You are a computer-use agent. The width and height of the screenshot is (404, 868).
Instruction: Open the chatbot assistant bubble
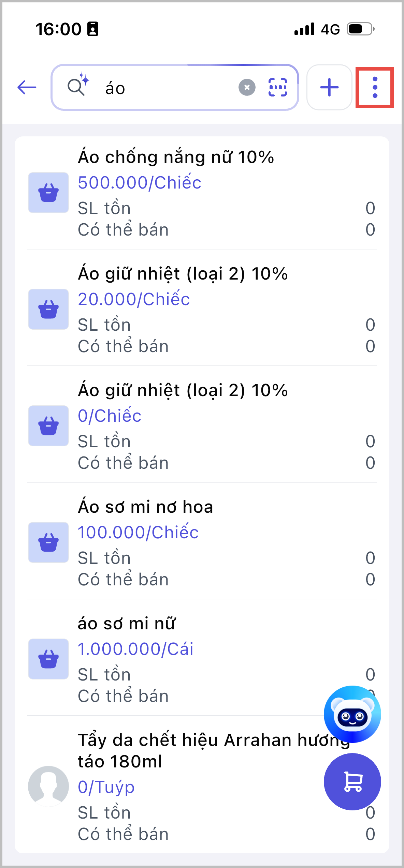click(x=352, y=714)
